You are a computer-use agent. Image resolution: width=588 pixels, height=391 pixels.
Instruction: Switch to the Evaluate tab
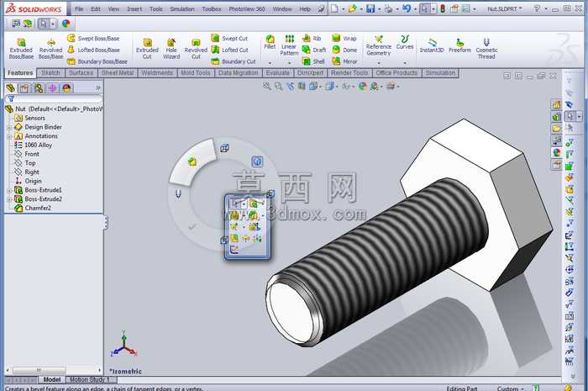[277, 73]
